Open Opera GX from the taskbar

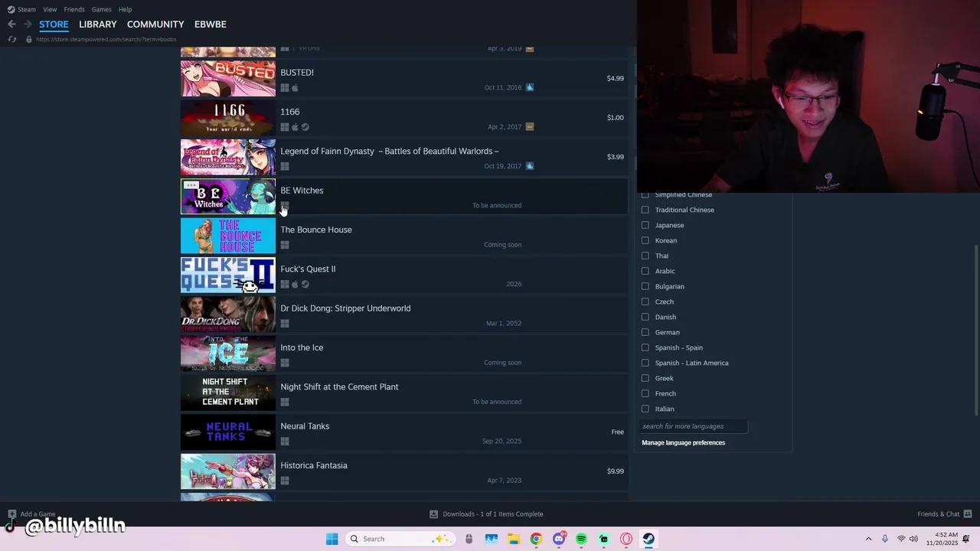click(x=626, y=539)
